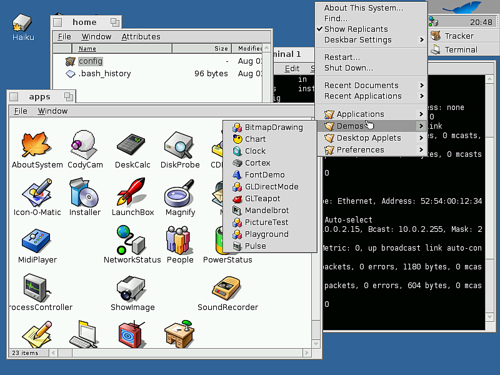Select the Installer disc icon
This screenshot has height=375, width=500.
[x=84, y=192]
